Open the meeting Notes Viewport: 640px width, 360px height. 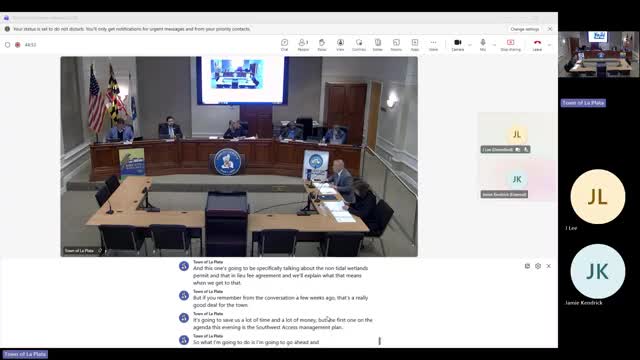point(378,44)
